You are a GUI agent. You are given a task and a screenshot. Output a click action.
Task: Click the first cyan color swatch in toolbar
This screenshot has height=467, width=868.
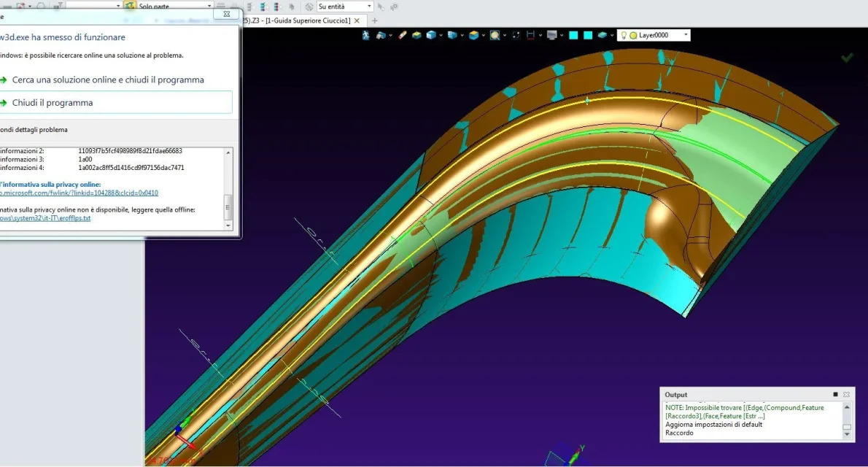pos(573,35)
